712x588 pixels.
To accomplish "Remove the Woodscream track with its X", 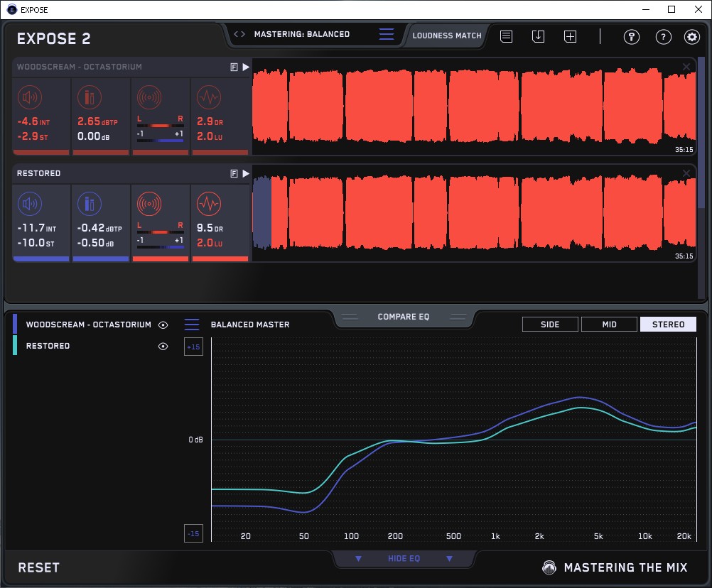I will 686,67.
